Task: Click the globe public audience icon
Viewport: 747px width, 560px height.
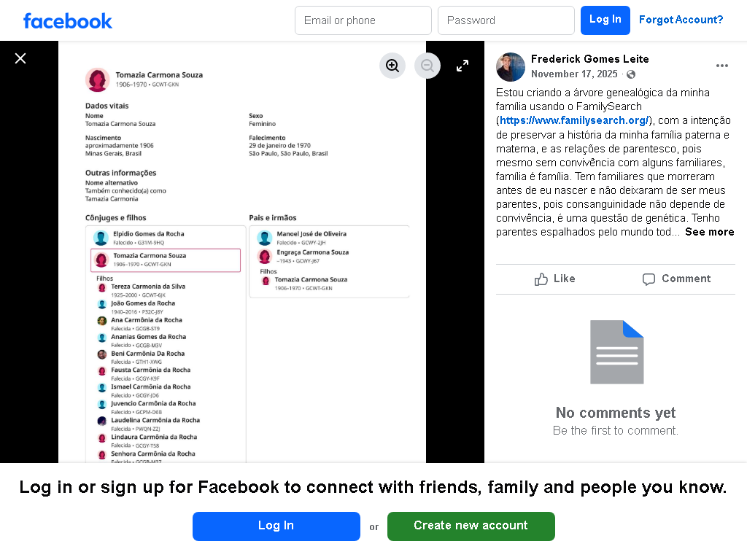Action: 631,74
